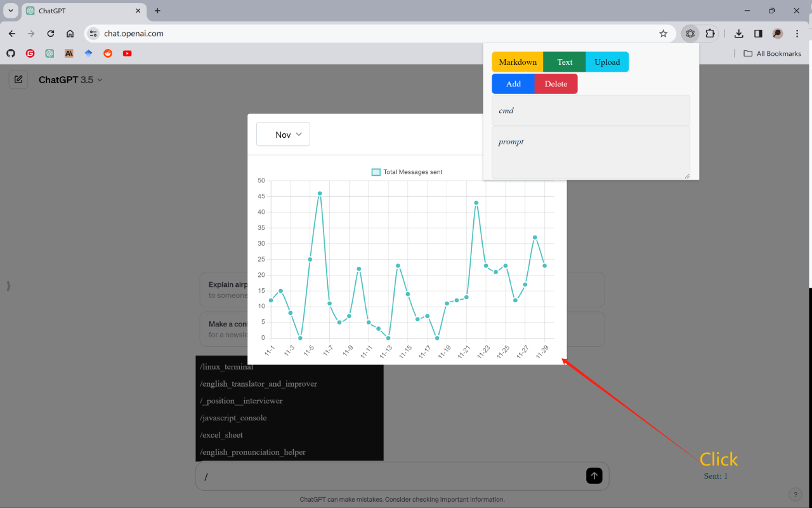This screenshot has width=812, height=508.
Task: Choose /english_pronunciation_helper command
Action: [289, 452]
